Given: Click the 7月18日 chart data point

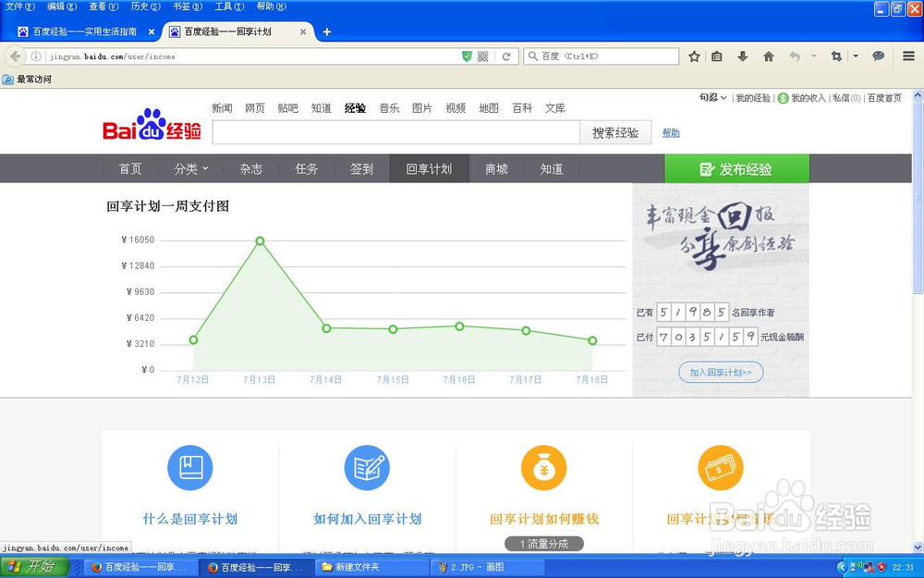Looking at the screenshot, I should pos(592,340).
